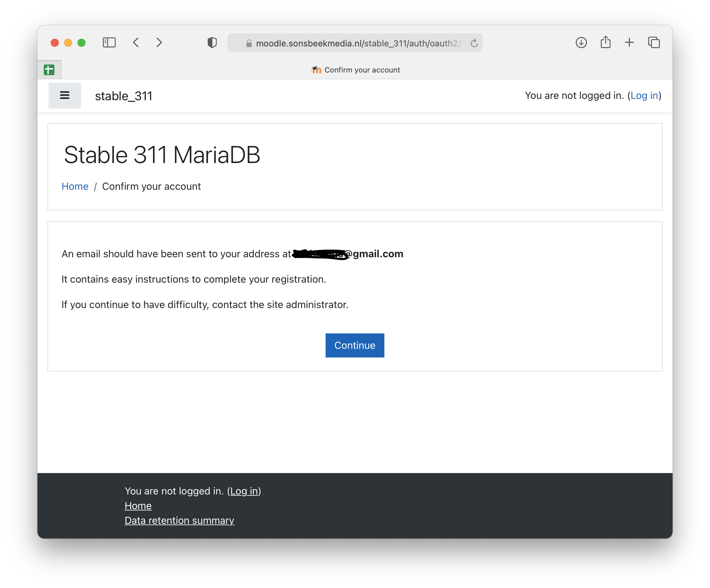Open the Safari downloads icon
The height and width of the screenshot is (588, 710).
click(581, 43)
